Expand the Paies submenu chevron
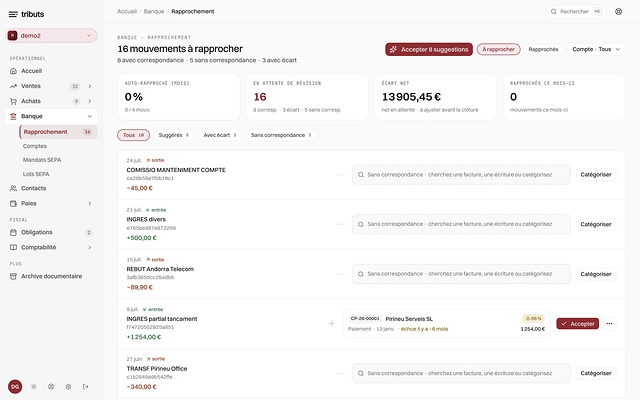Screen dimensions: 640x400 point(89,203)
